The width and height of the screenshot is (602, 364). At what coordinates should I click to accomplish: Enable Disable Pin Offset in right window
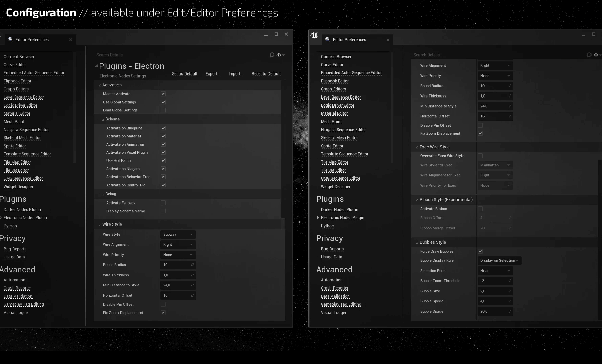pyautogui.click(x=480, y=125)
